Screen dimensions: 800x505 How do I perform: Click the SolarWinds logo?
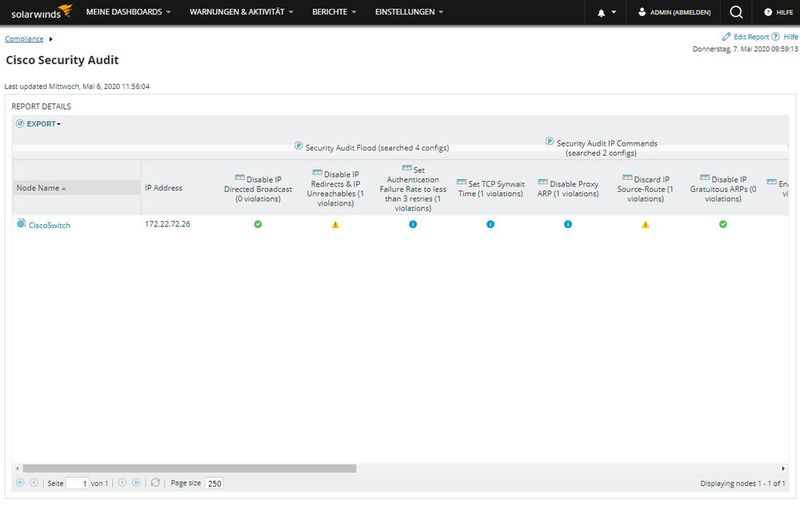(x=41, y=12)
